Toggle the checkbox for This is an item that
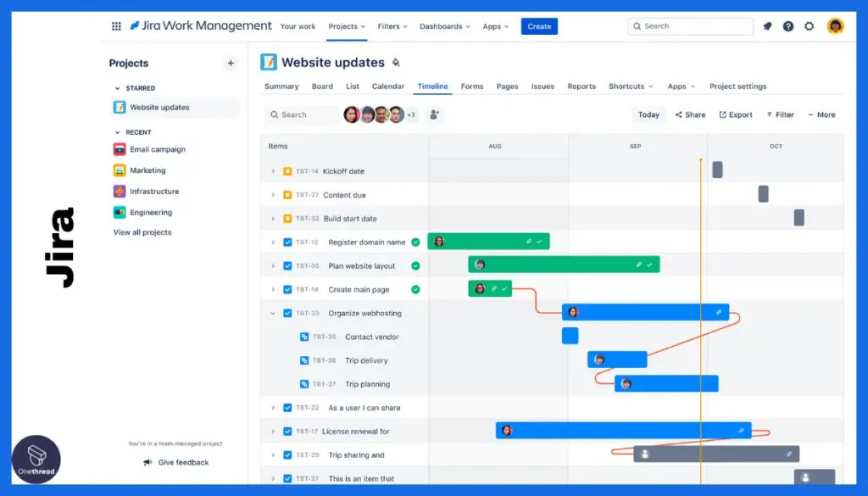This screenshot has height=496, width=868. [287, 479]
